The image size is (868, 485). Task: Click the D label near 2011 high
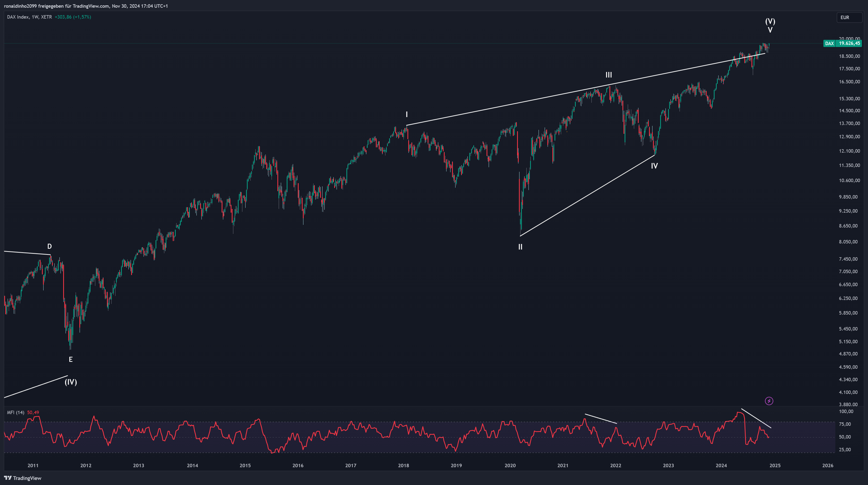pos(50,246)
